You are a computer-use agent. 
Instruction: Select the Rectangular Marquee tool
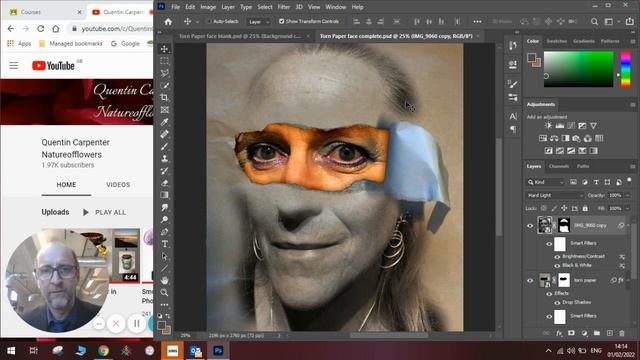tap(164, 61)
